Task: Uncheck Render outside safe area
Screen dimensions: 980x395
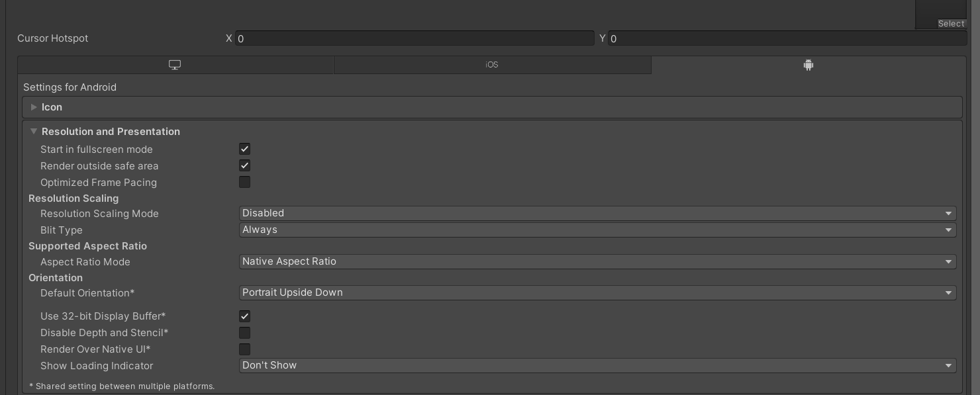Action: pyautogui.click(x=245, y=166)
